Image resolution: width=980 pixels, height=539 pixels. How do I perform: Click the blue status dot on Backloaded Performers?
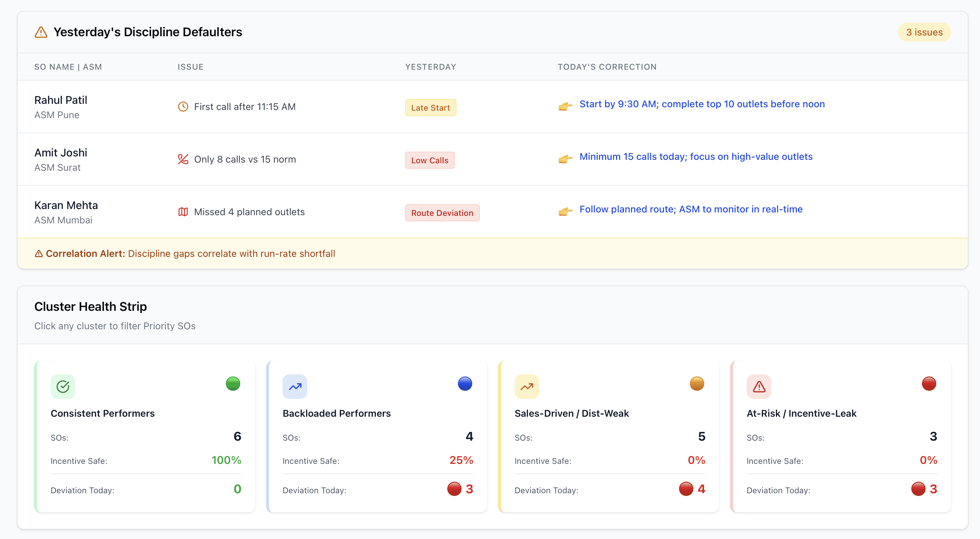click(x=464, y=384)
